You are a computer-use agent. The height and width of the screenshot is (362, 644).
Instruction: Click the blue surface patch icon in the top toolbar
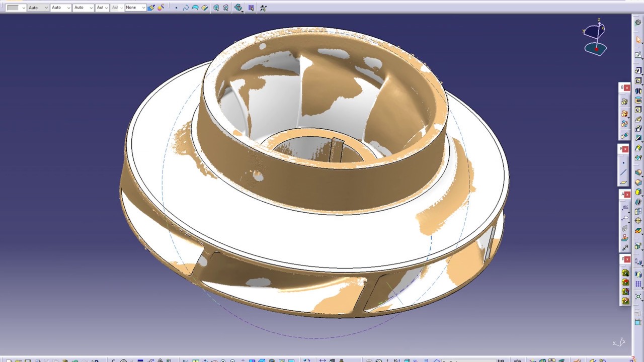click(x=195, y=8)
